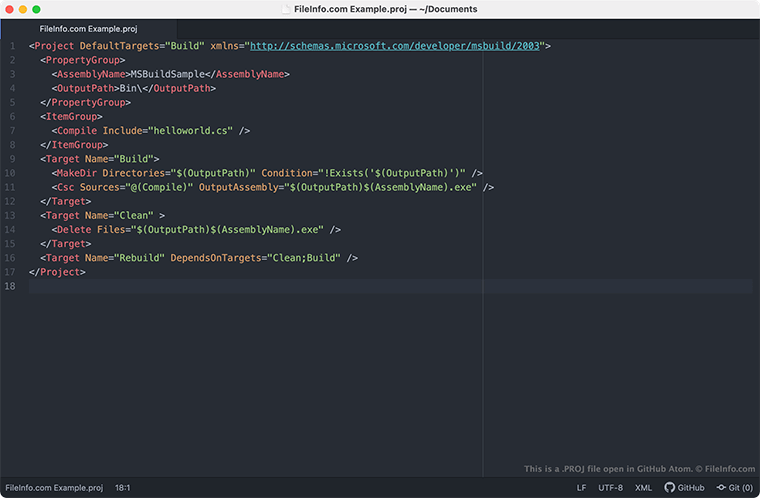Click line number 1 in the gutter
This screenshot has height=498, width=760.
click(x=13, y=46)
